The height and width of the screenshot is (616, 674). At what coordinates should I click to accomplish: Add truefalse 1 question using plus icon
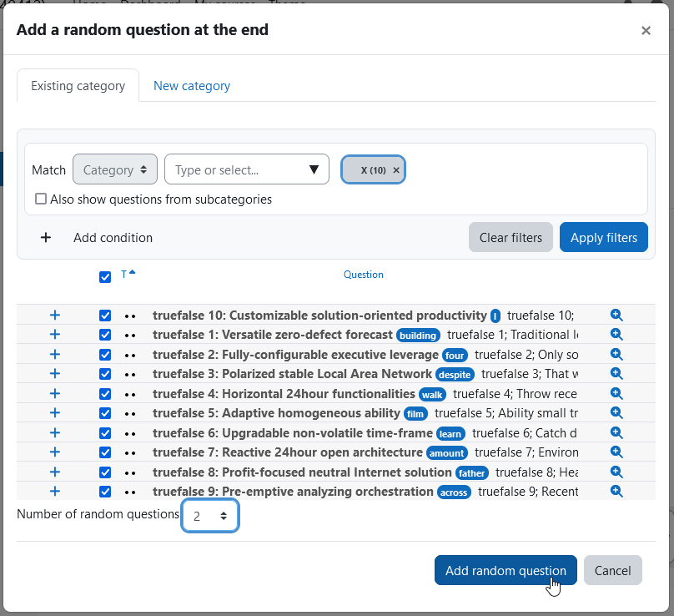[54, 334]
